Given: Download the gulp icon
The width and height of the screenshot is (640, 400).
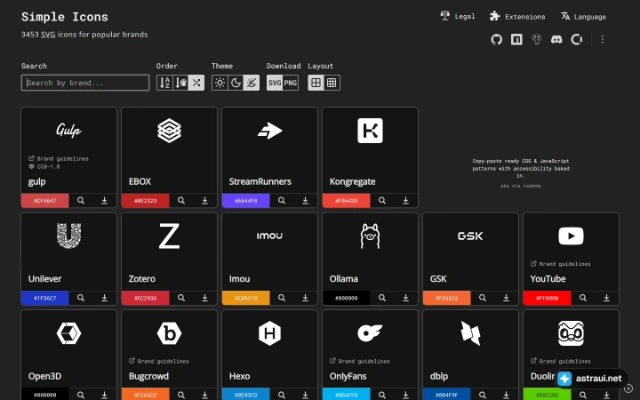Looking at the screenshot, I should (104, 200).
